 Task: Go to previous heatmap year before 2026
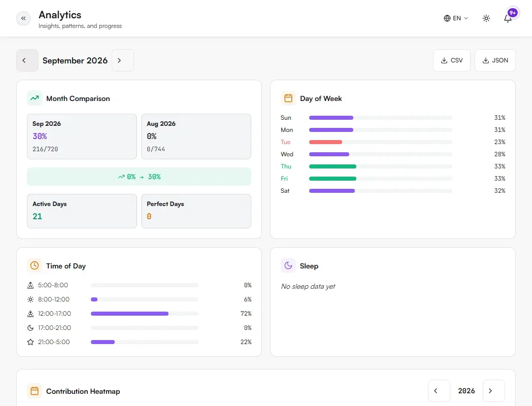point(439,391)
